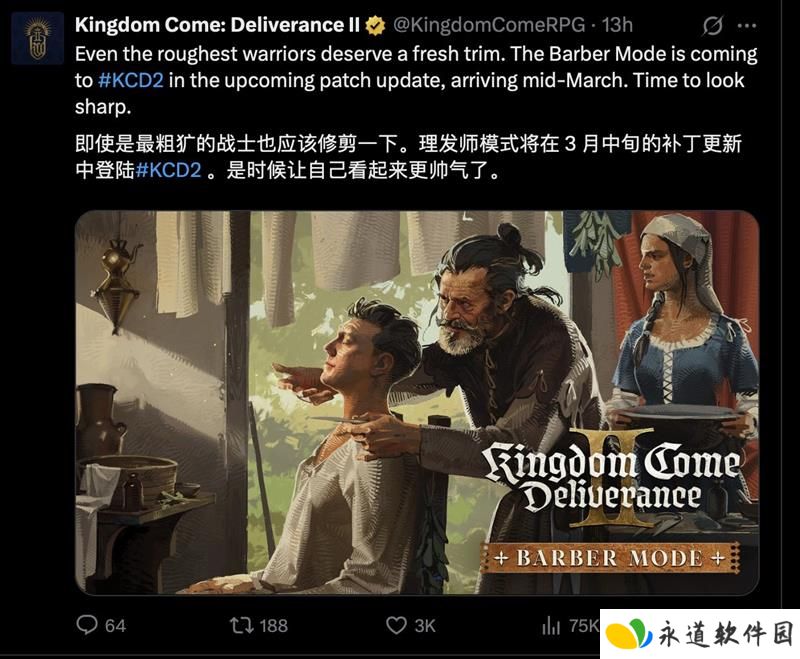
Task: Repost using the retweet arrows icon
Action: point(242,625)
